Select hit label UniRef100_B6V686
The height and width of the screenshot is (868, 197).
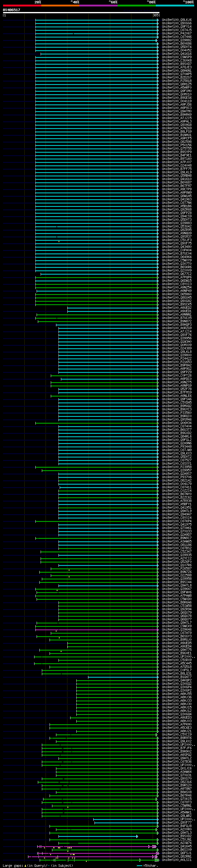[x=177, y=43]
